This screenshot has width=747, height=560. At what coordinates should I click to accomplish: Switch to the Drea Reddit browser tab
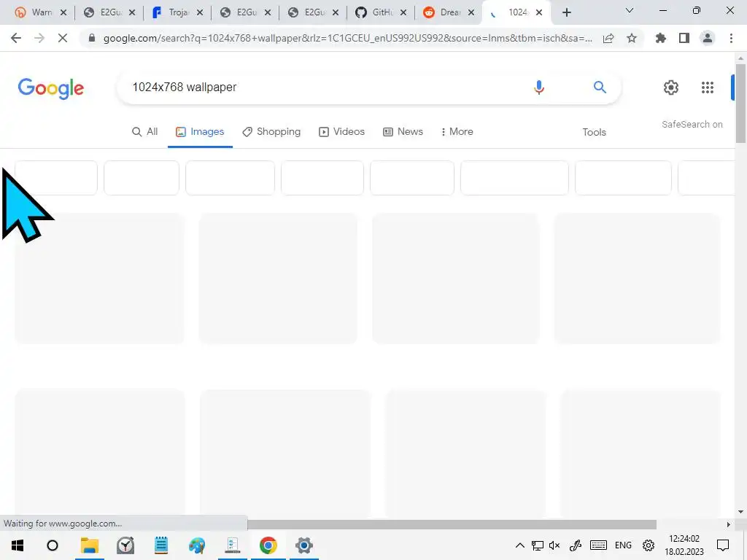pyautogui.click(x=449, y=13)
